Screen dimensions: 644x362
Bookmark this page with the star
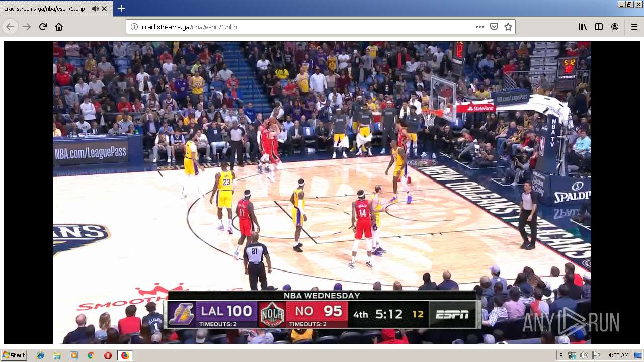(508, 27)
